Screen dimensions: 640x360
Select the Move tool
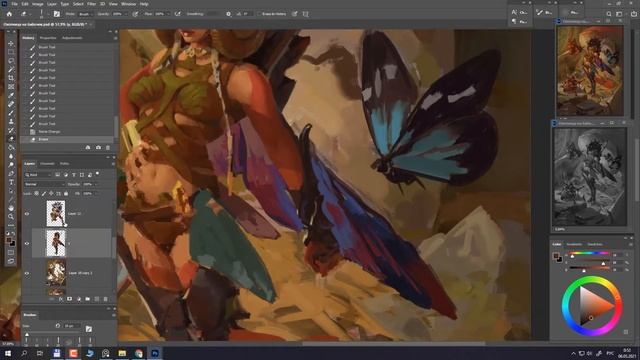(x=11, y=43)
